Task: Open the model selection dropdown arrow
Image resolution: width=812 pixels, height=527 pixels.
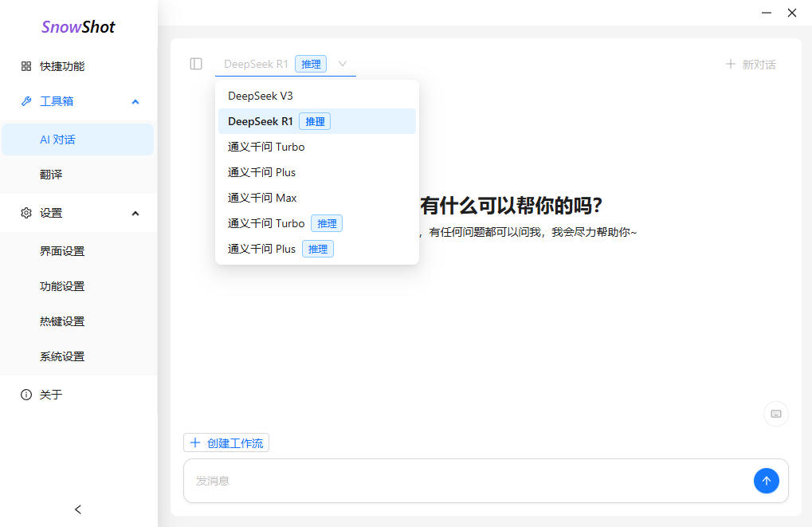Action: click(x=342, y=64)
